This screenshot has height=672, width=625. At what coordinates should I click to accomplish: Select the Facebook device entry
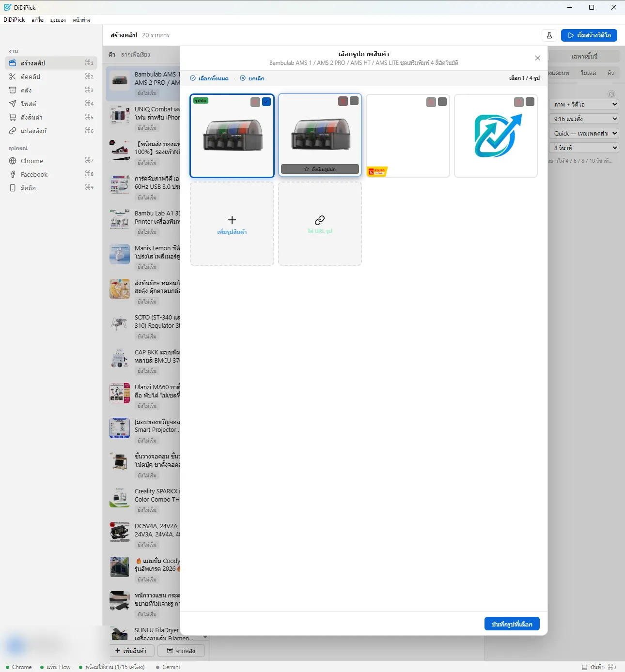[51, 174]
